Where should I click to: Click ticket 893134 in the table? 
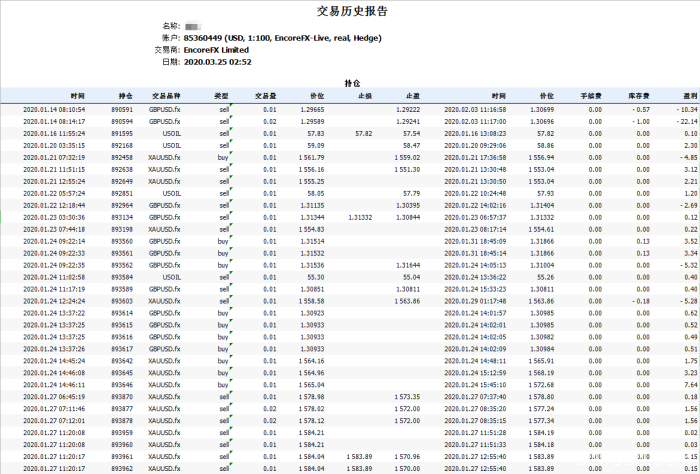(x=122, y=217)
